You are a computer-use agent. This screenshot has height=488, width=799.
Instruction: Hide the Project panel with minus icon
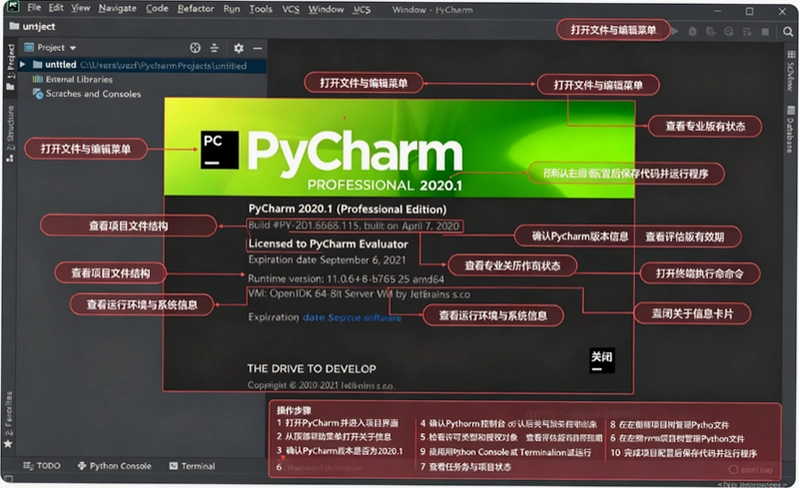click(257, 48)
